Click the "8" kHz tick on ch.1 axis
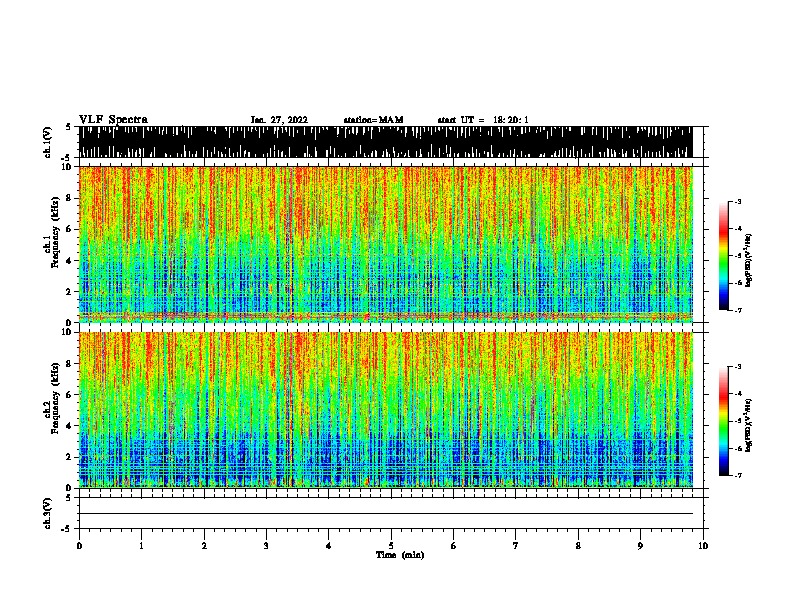 tap(70, 198)
